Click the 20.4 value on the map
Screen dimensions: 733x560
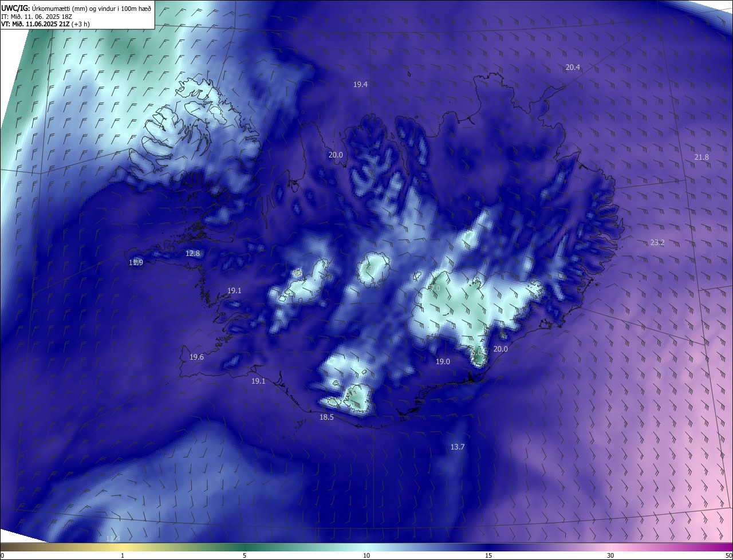tap(573, 67)
